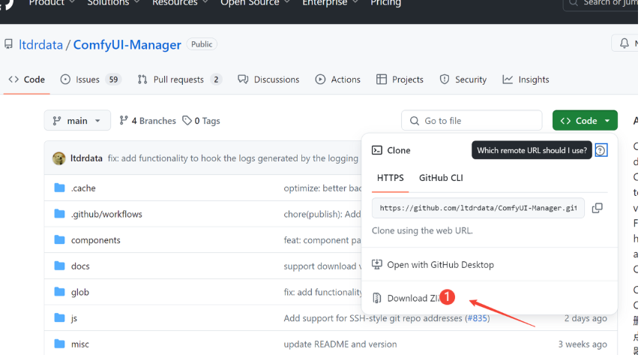Viewport: 644px width, 355px height.
Task: Switch to the GitHub CLI tab
Action: point(441,178)
